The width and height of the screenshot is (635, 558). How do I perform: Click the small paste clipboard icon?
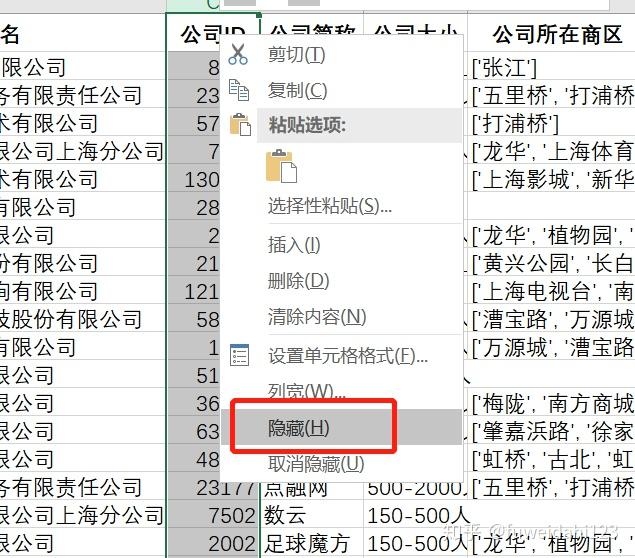(240, 124)
